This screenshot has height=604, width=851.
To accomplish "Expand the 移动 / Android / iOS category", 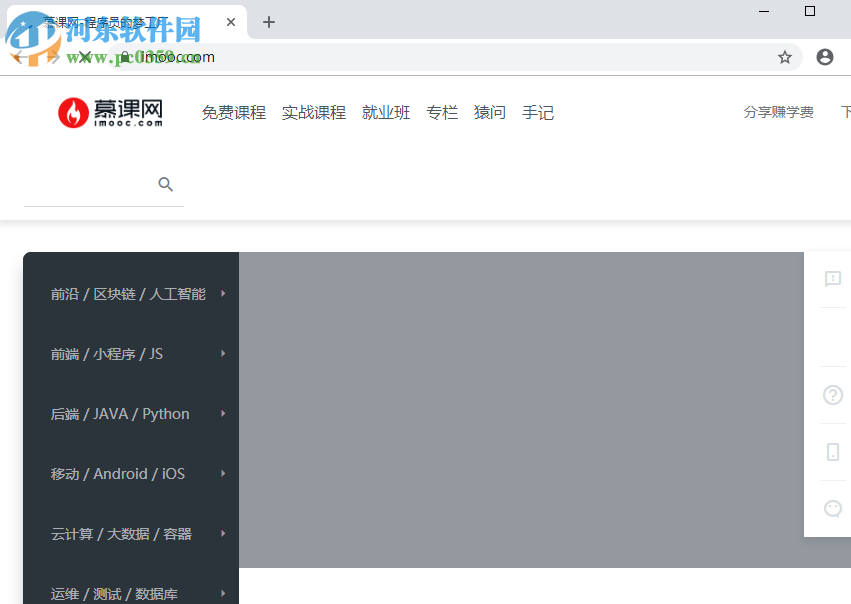I will click(x=118, y=473).
